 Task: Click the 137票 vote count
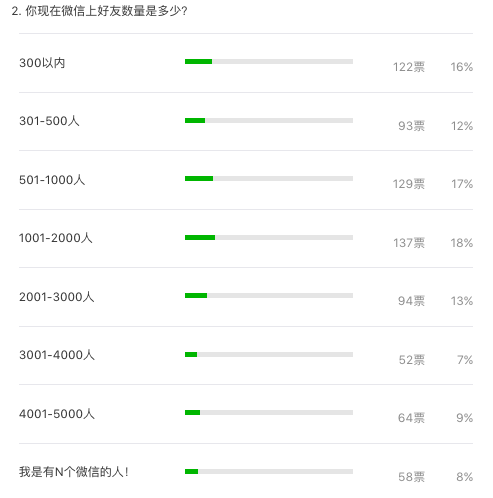coord(409,243)
